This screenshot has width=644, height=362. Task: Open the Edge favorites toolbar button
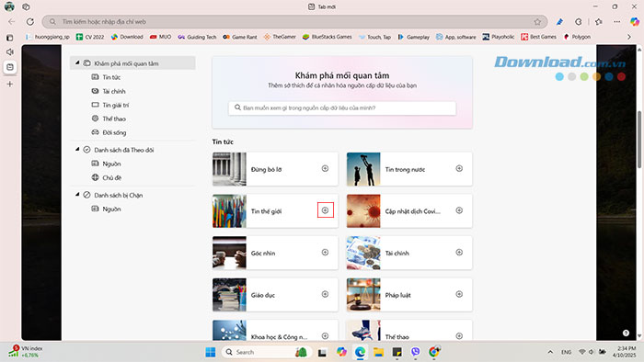(x=598, y=22)
